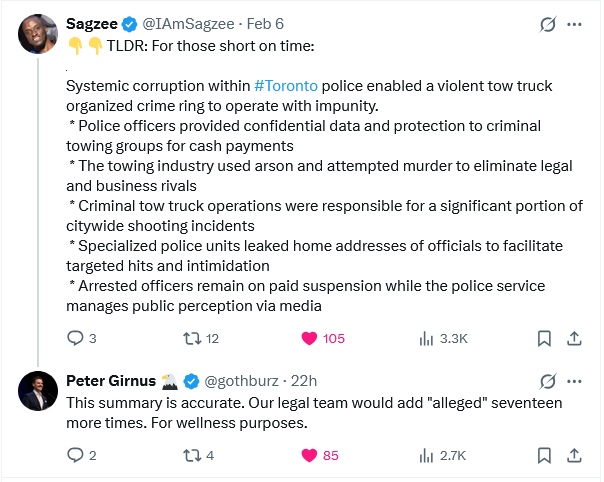Click Sagzee's profile avatar

point(37,34)
